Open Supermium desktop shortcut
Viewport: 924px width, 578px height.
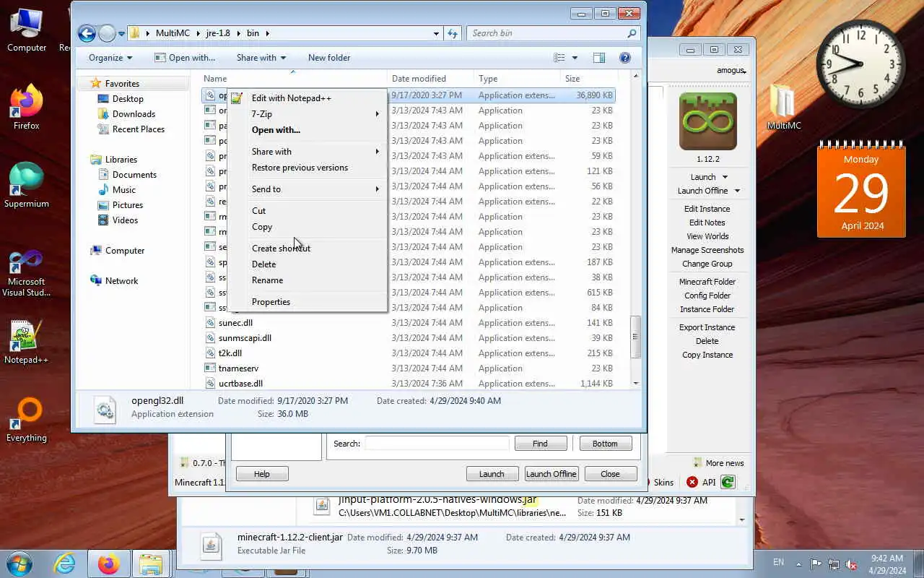(x=26, y=185)
